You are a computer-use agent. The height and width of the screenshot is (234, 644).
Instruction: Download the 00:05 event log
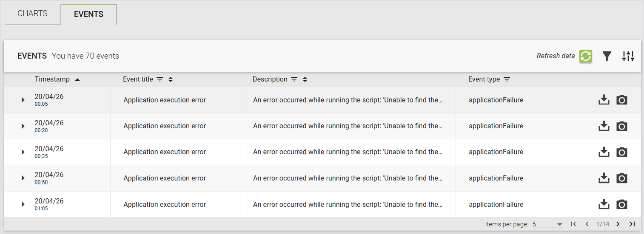coord(604,100)
